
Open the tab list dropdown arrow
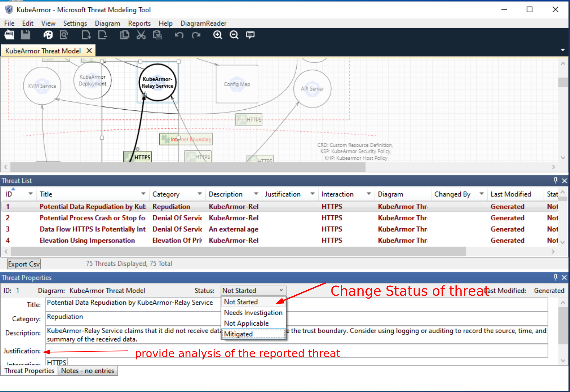[563, 50]
